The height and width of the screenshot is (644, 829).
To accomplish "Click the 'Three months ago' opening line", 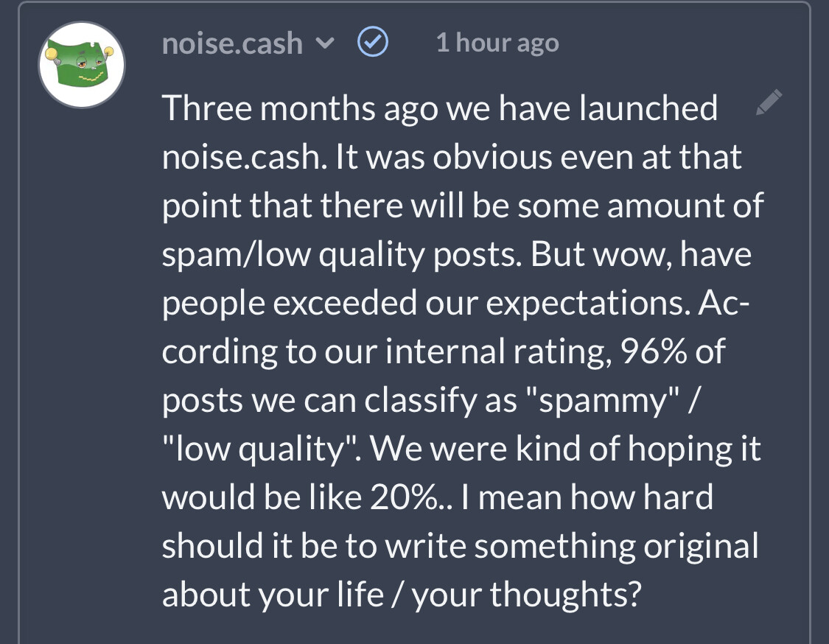I will tap(300, 108).
